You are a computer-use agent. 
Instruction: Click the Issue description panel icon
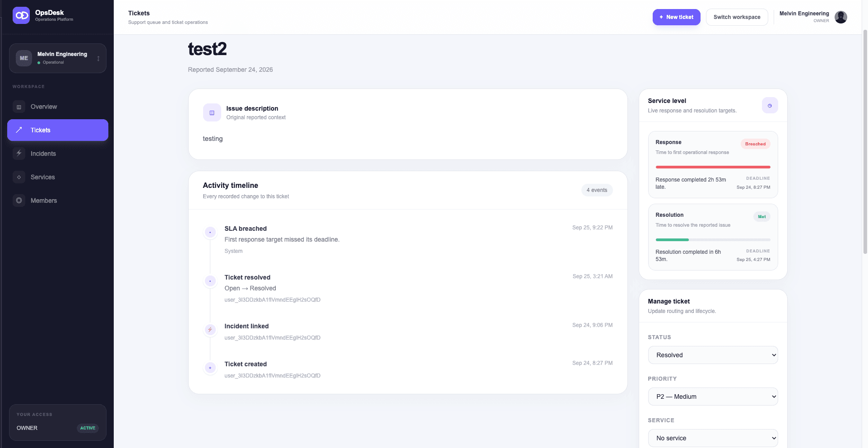(x=212, y=112)
